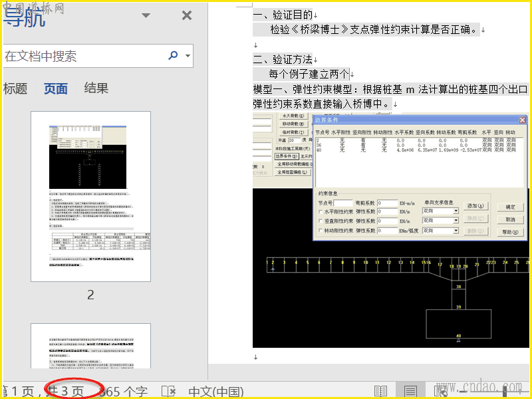Switch to the 结果 tab
The width and height of the screenshot is (532, 399).
tap(96, 88)
